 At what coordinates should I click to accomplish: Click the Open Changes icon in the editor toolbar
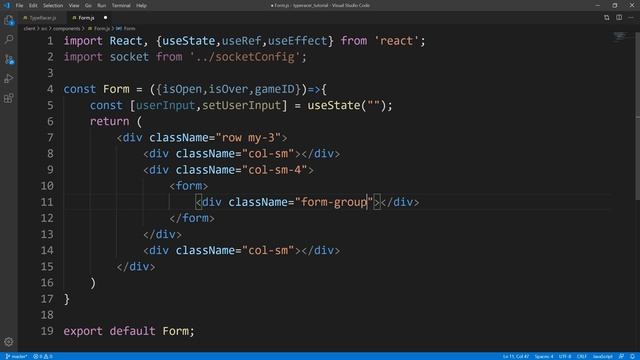pyautogui.click(x=607, y=18)
